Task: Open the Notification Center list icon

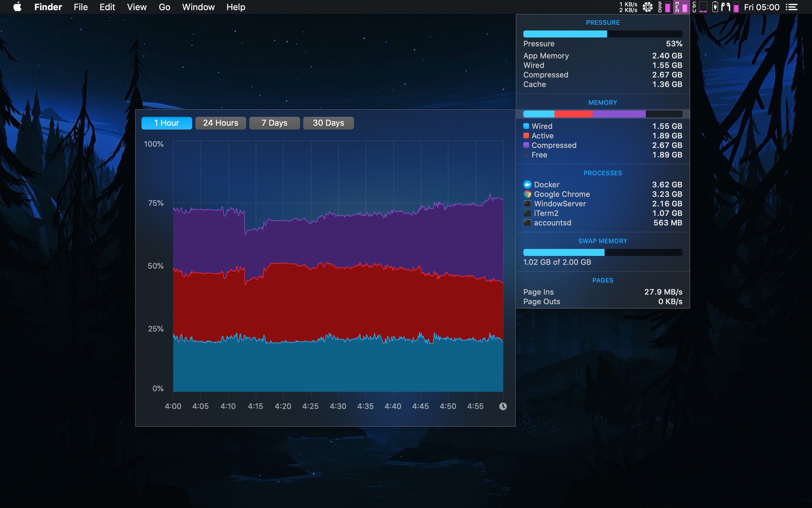Action: 792,7
